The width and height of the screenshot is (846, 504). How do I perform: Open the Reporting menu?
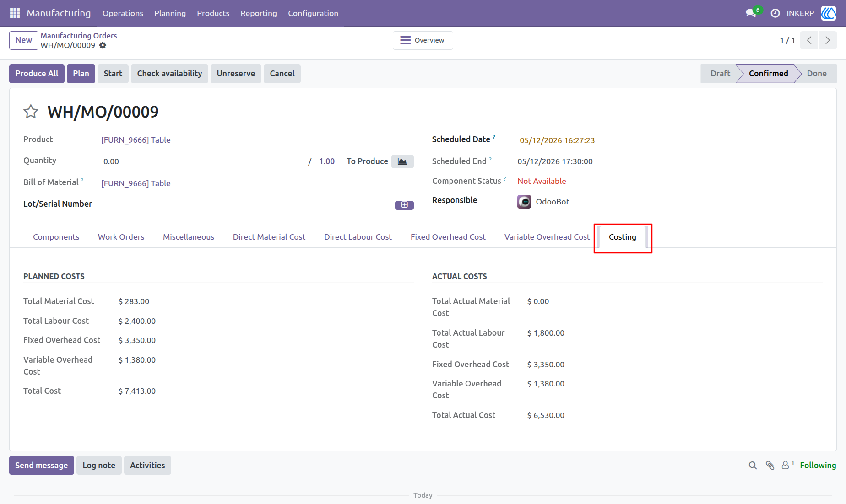coord(259,13)
